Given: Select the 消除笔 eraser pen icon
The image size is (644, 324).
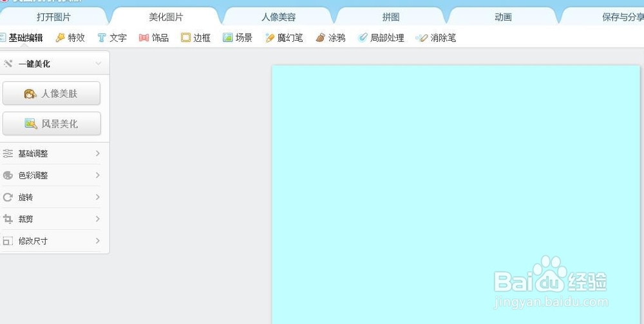Looking at the screenshot, I should [422, 38].
